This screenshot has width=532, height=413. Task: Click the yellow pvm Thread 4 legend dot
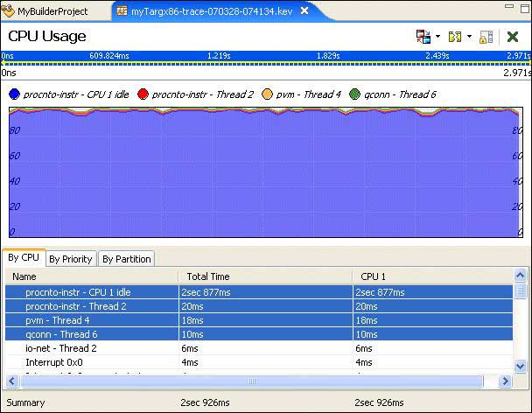pos(268,94)
